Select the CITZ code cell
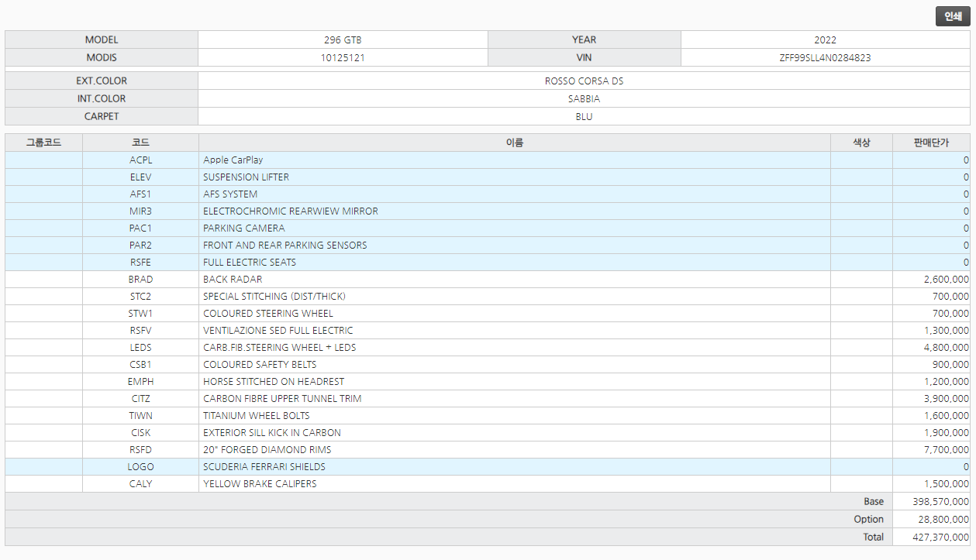Screen dimensions: 976x560 pyautogui.click(x=140, y=398)
